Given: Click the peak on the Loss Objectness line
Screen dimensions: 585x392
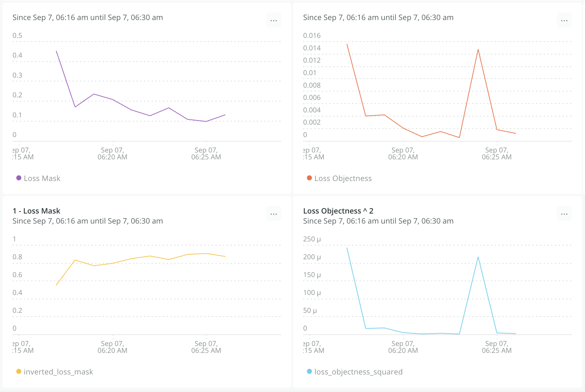Looking at the screenshot, I should tap(478, 49).
